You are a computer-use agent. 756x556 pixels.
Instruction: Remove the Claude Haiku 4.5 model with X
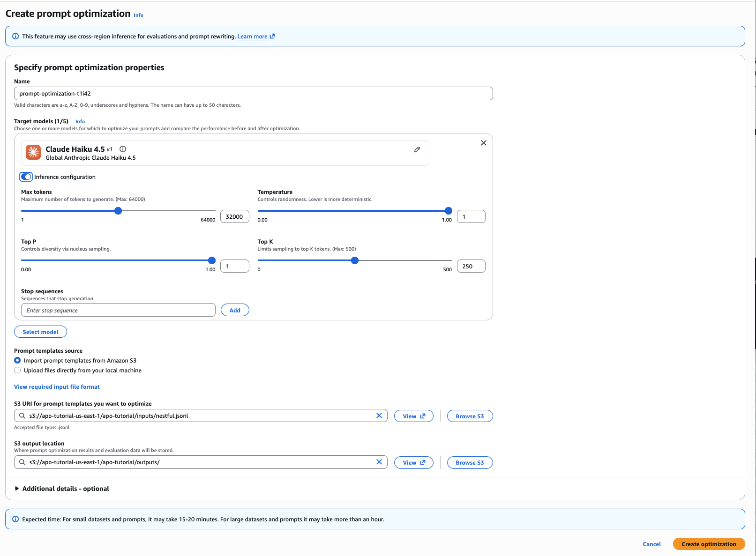[x=484, y=143]
